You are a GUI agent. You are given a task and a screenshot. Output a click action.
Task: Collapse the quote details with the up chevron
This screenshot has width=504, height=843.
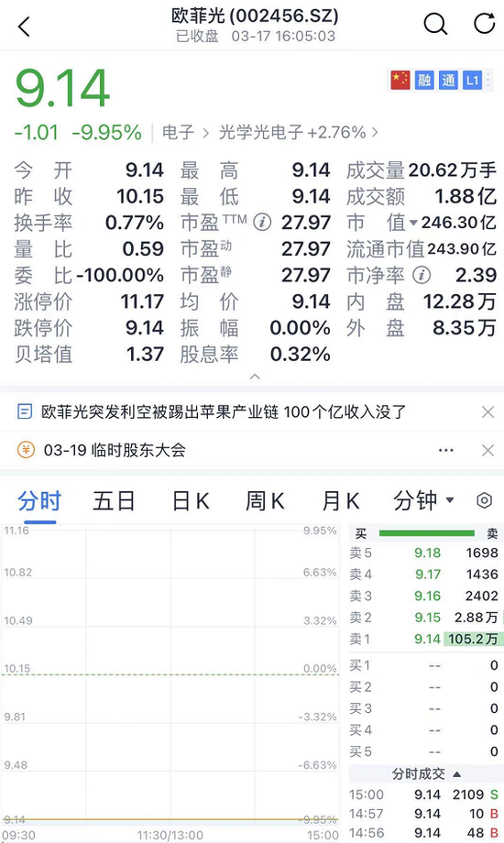255,377
